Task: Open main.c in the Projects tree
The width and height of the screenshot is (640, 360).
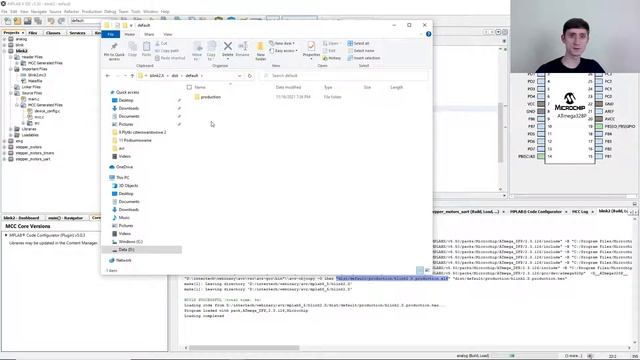Action: (33, 99)
